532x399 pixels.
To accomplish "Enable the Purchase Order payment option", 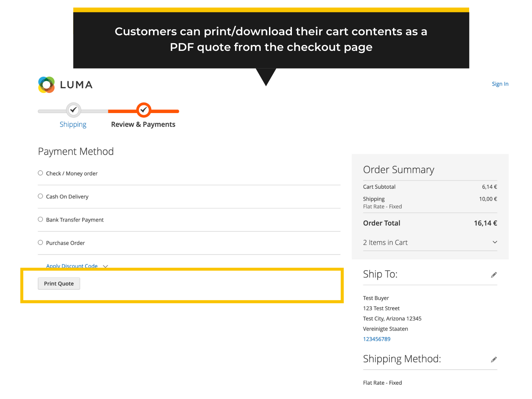I will click(x=40, y=242).
